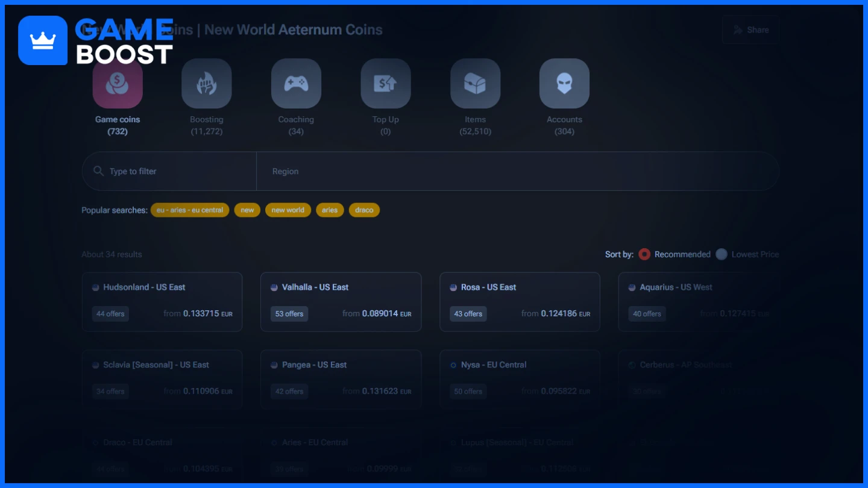Open the Top Up category icon
This screenshot has height=488, width=868.
386,83
